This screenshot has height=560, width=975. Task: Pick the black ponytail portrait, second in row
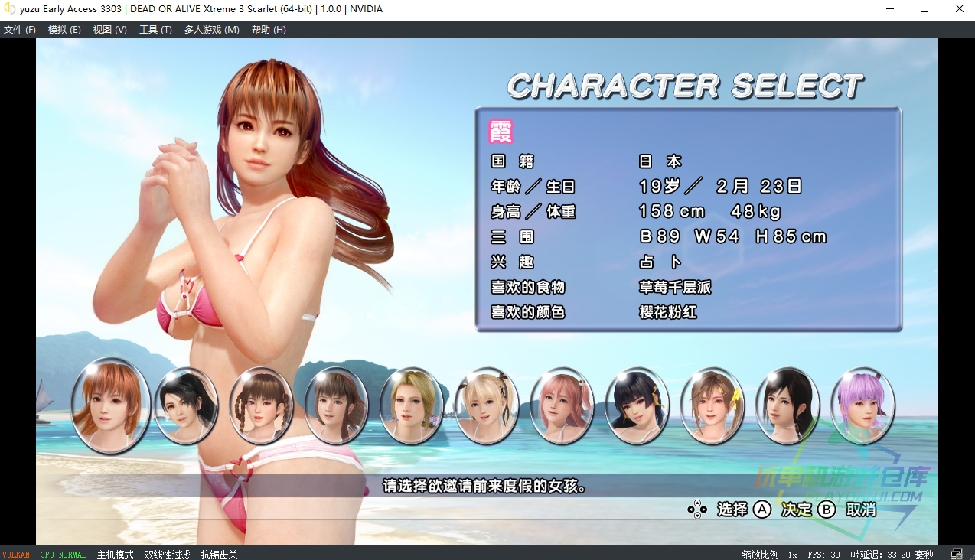(186, 405)
